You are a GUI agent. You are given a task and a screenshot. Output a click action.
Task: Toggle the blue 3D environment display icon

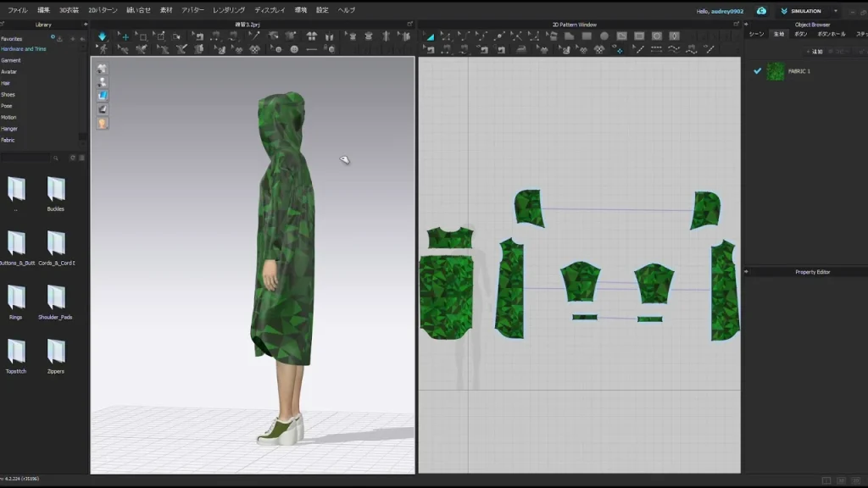coord(103,96)
